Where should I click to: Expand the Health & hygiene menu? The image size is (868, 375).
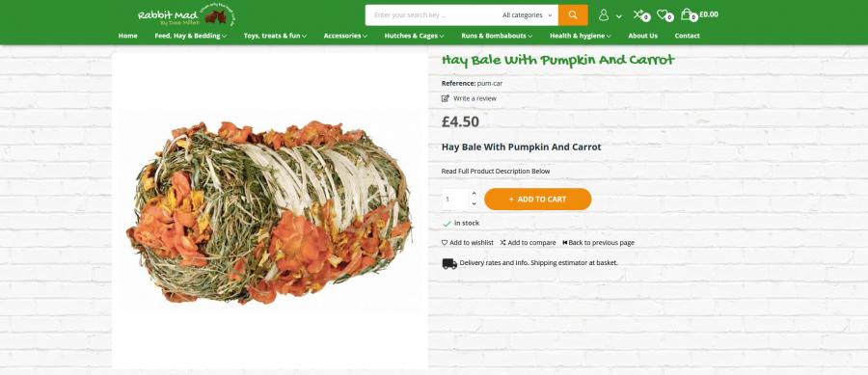click(x=581, y=36)
